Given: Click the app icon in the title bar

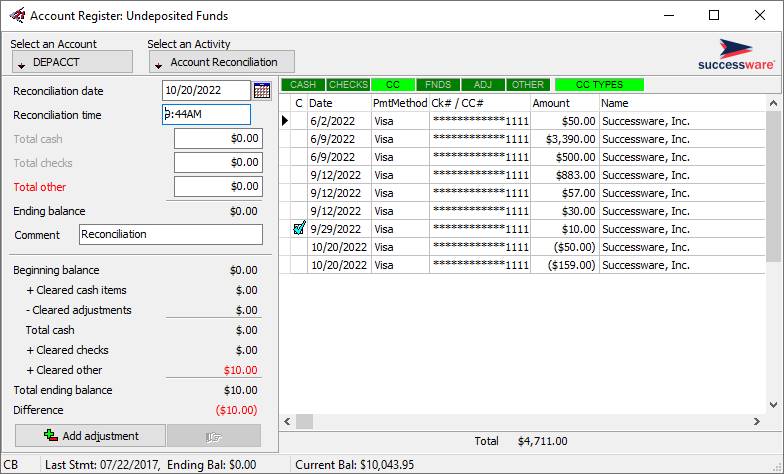Looking at the screenshot, I should pyautogui.click(x=16, y=16).
